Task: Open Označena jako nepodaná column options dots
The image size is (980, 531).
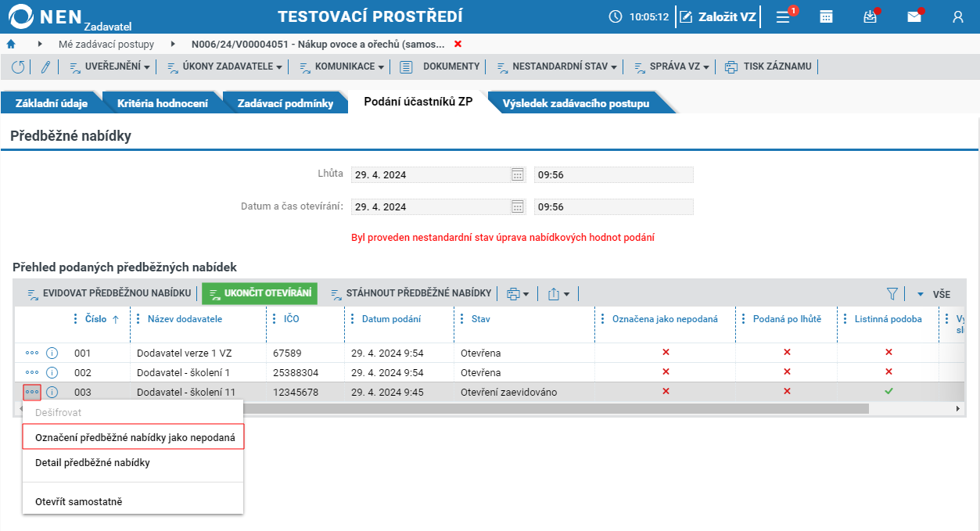Action: [x=603, y=319]
